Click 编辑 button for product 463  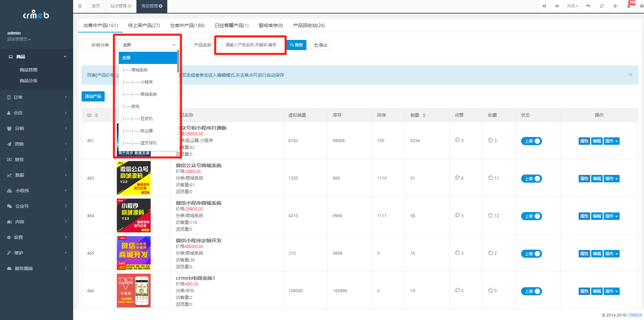point(597,179)
